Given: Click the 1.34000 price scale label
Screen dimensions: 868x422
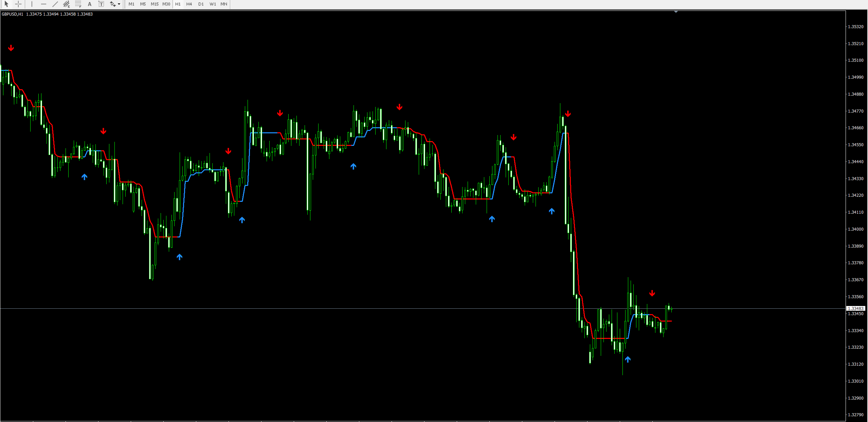Looking at the screenshot, I should [855, 229].
